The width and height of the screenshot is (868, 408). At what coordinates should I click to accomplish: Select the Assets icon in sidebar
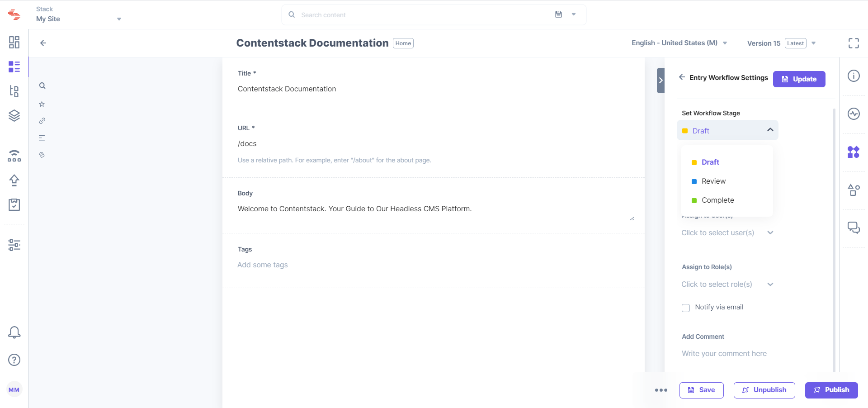[14, 115]
